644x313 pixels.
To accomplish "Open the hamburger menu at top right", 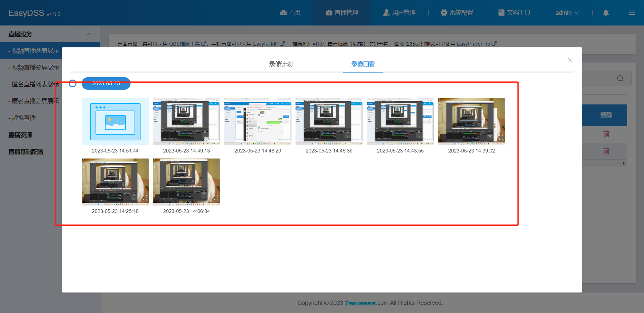I will coord(632,12).
